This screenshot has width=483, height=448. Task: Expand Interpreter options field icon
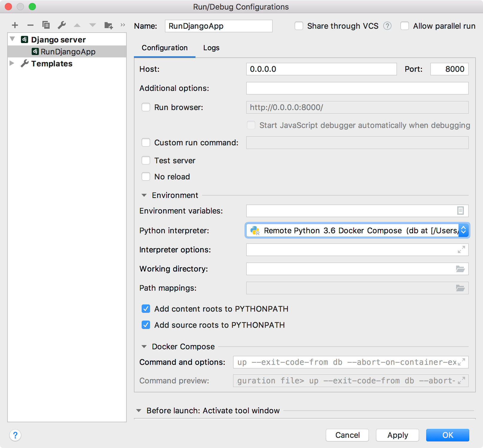(x=461, y=250)
